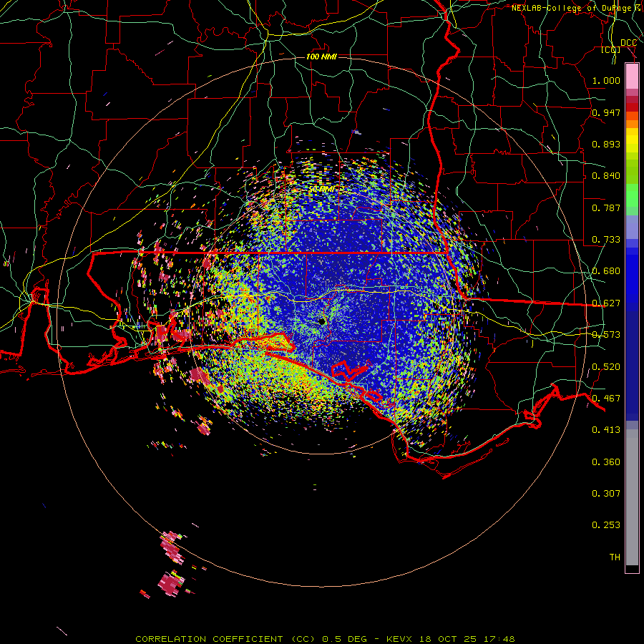Click the black radar site dot
Screen dimensions: 644x644
[323, 321]
